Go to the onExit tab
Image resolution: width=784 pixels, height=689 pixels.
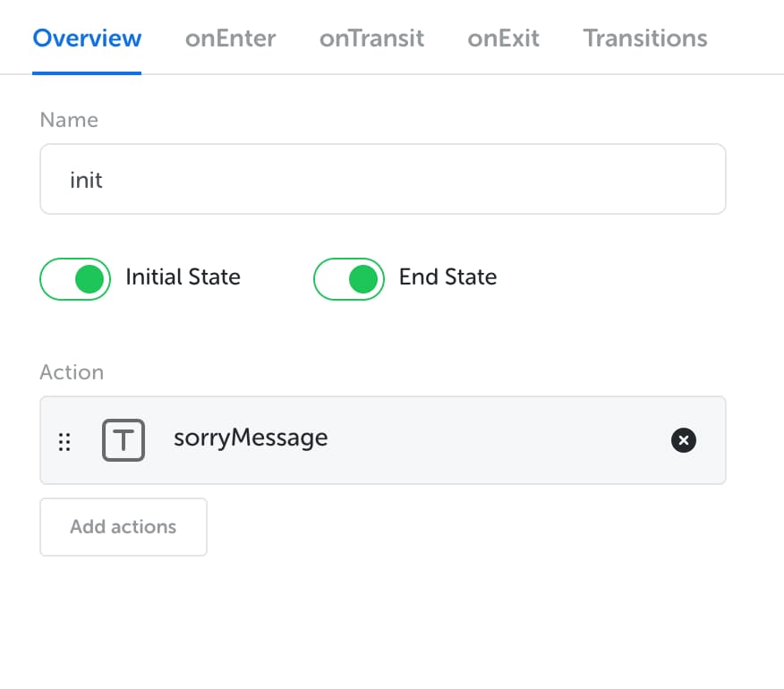503,38
